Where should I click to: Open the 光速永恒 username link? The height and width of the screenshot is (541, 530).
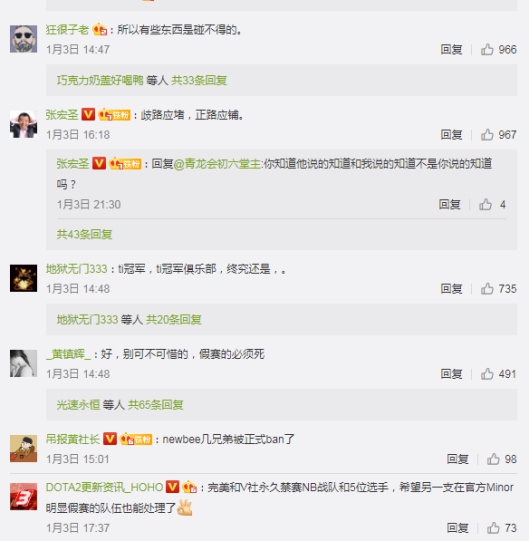pos(78,405)
